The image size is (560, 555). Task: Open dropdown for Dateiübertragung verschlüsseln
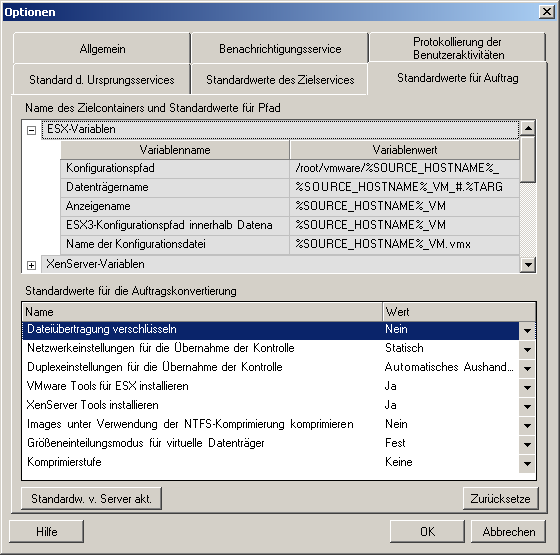[527, 330]
